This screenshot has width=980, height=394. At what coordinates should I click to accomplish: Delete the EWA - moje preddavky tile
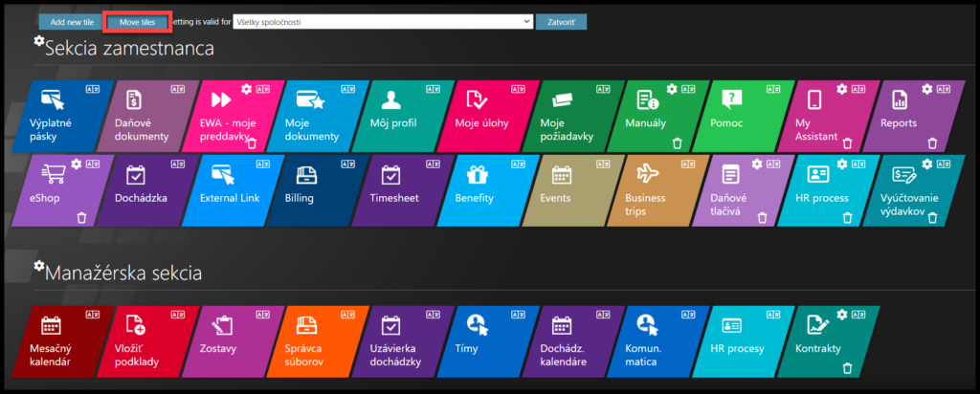pyautogui.click(x=252, y=143)
